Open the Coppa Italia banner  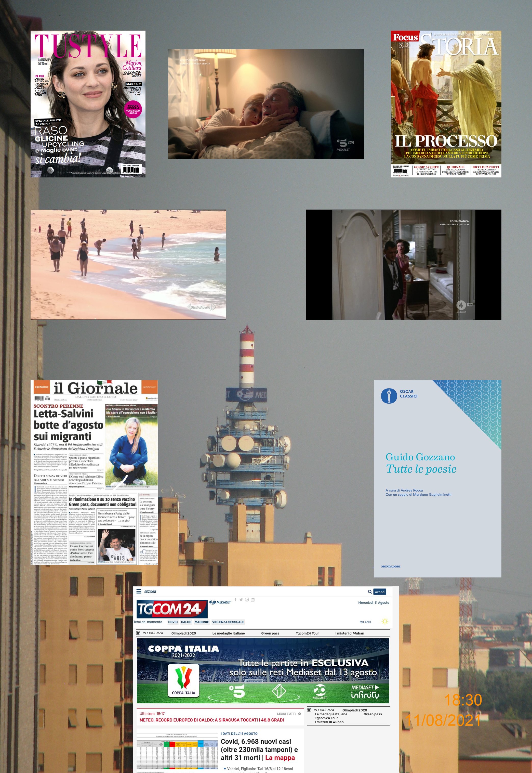click(263, 671)
